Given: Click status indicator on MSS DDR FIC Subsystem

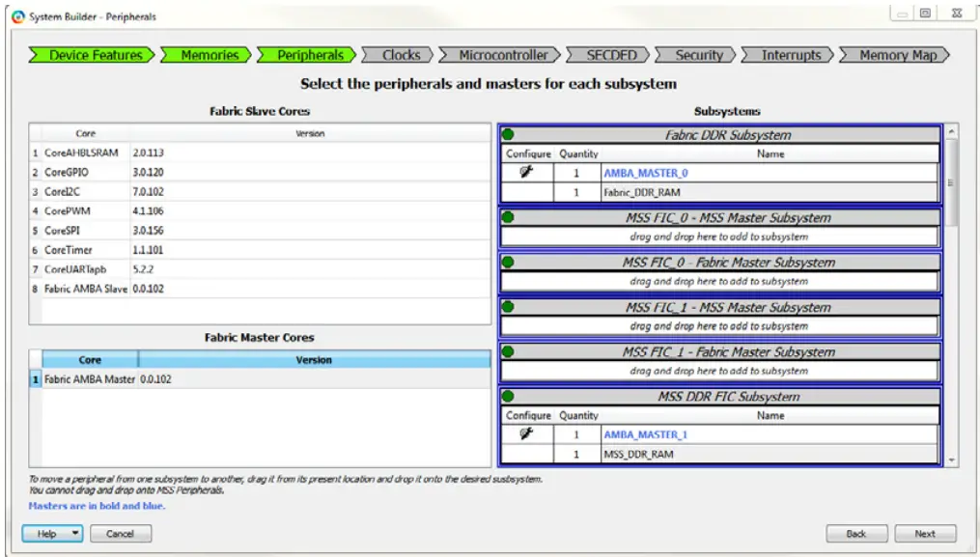Looking at the screenshot, I should tap(506, 396).
